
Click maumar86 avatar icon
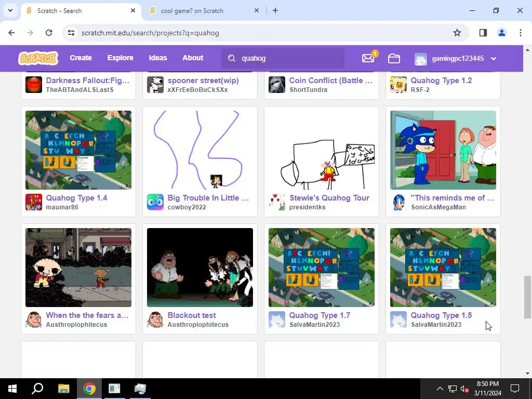coord(34,202)
